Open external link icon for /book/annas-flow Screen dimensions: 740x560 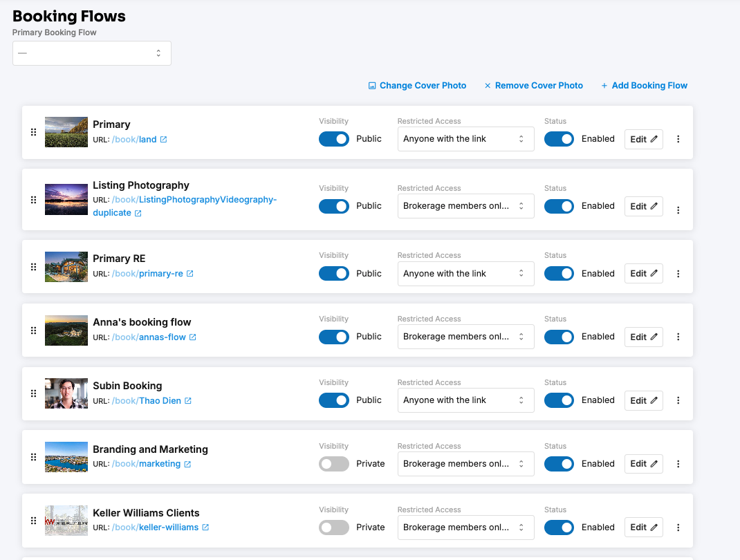pos(192,337)
